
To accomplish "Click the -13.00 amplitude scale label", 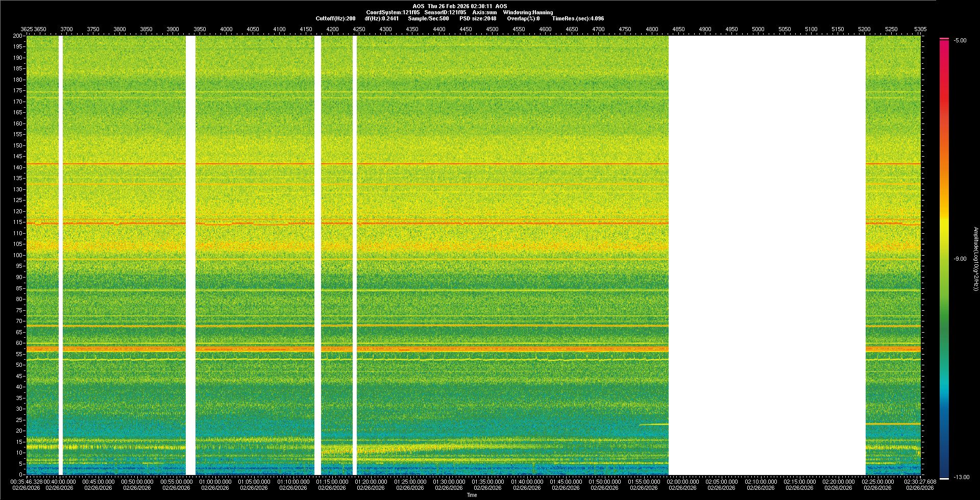I will click(x=961, y=478).
